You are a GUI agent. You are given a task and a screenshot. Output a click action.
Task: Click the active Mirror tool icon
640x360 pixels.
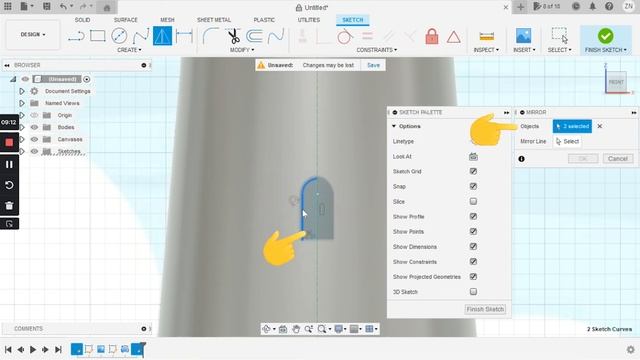(162, 36)
